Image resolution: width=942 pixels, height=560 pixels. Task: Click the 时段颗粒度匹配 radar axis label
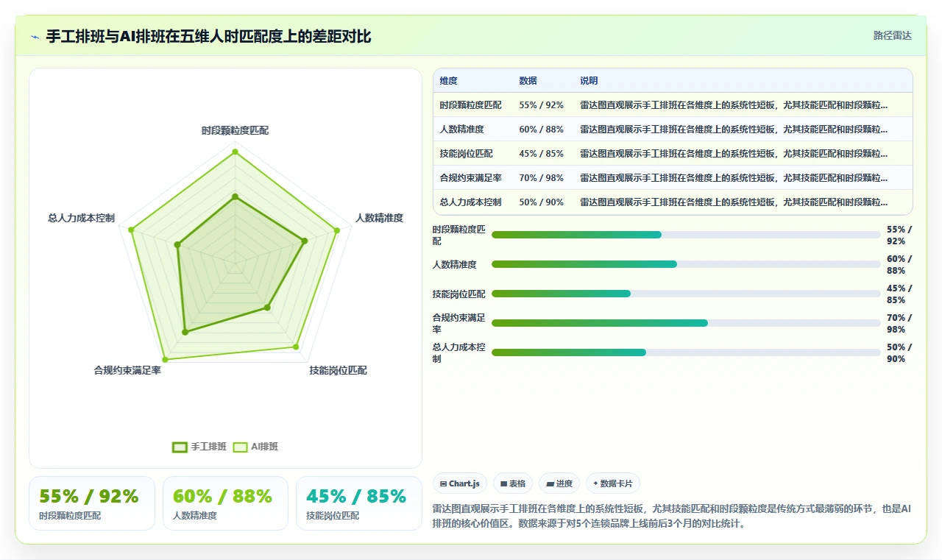point(235,131)
